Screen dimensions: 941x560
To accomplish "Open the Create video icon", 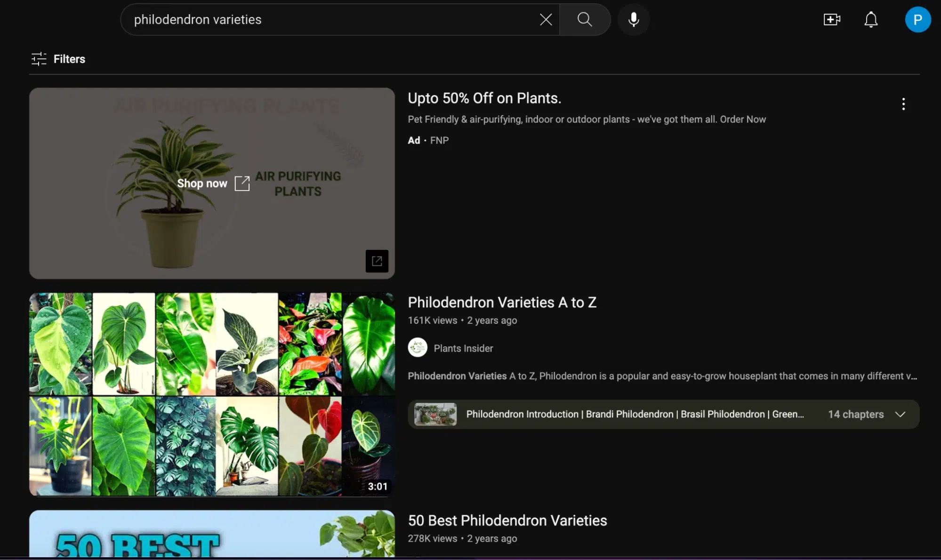I will pos(832,19).
